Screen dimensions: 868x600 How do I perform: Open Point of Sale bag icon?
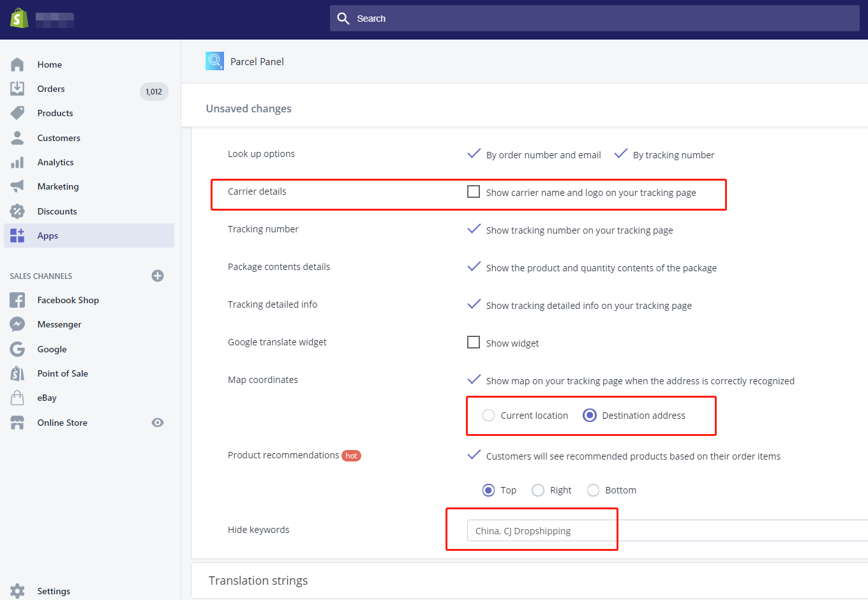coord(17,373)
